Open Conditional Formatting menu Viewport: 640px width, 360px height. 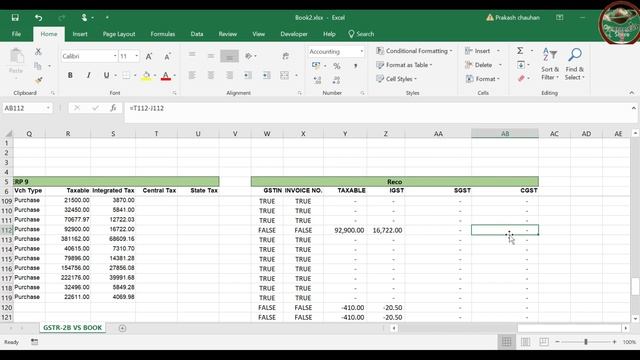point(414,51)
